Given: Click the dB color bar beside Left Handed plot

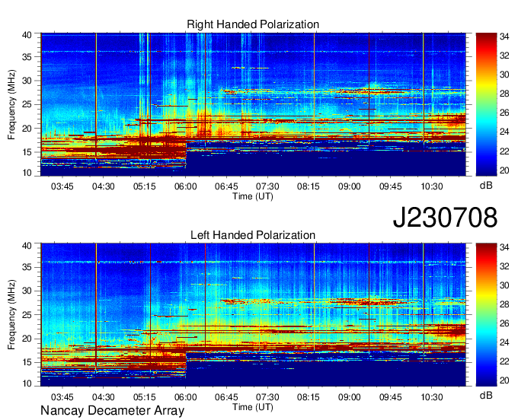Looking at the screenshot, I should click(486, 315).
